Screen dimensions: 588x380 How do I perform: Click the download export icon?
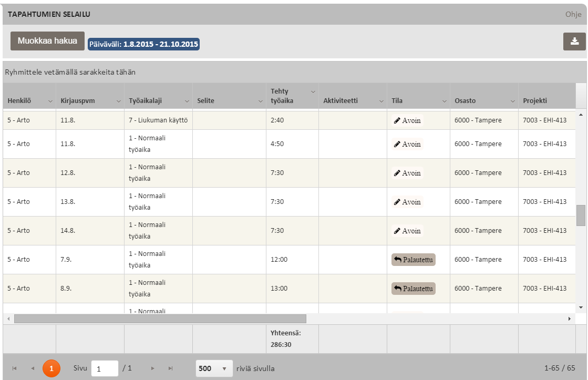pos(574,42)
